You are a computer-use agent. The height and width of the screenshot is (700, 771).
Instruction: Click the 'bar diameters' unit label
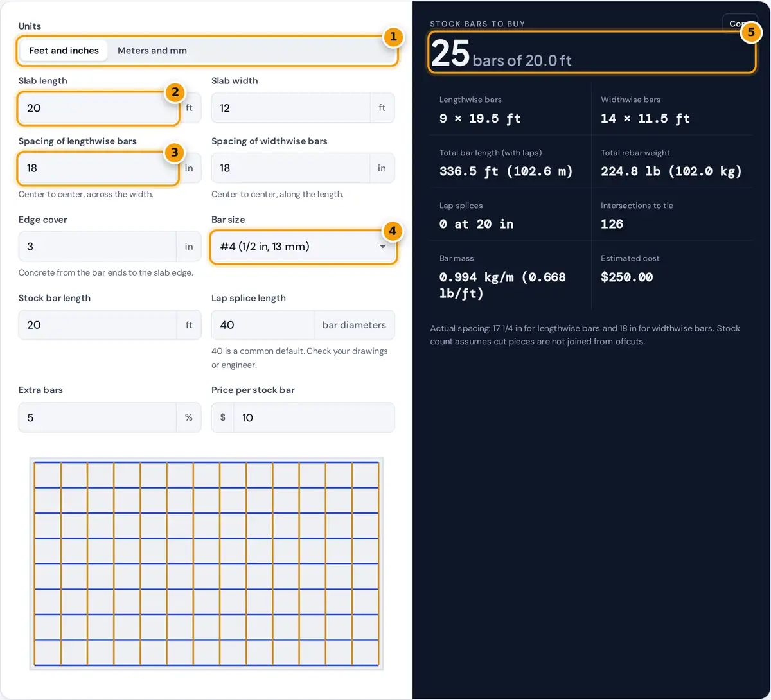pyautogui.click(x=354, y=325)
